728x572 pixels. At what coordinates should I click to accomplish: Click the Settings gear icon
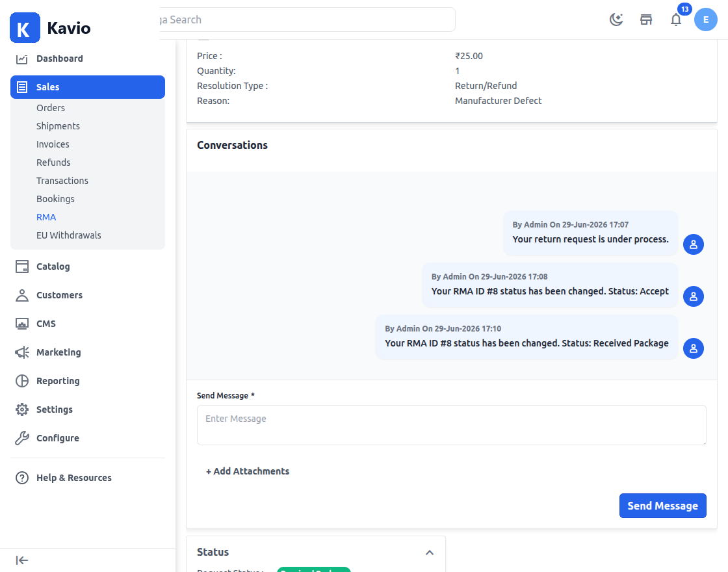click(x=22, y=409)
